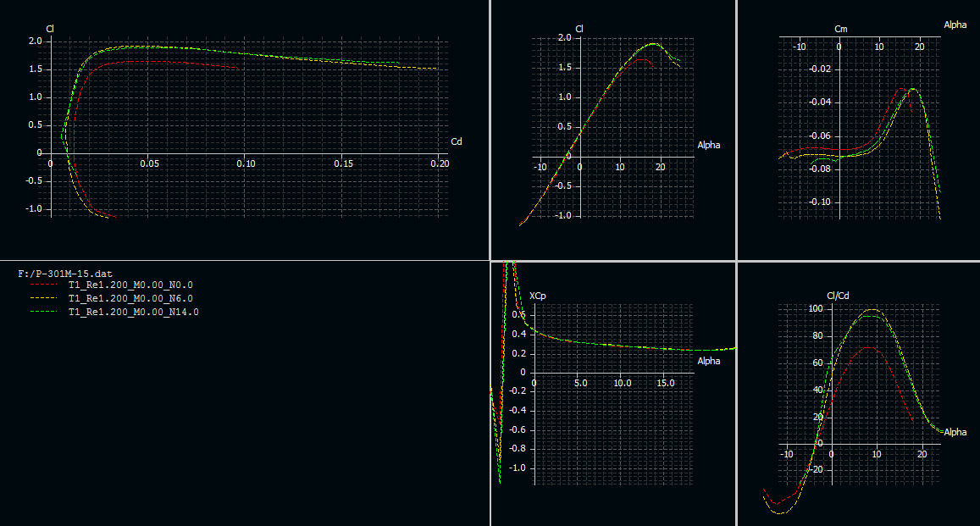Select the T1_Re1.200_M0.00_N0.0 polar legend entry
The image size is (980, 526).
pyautogui.click(x=130, y=286)
